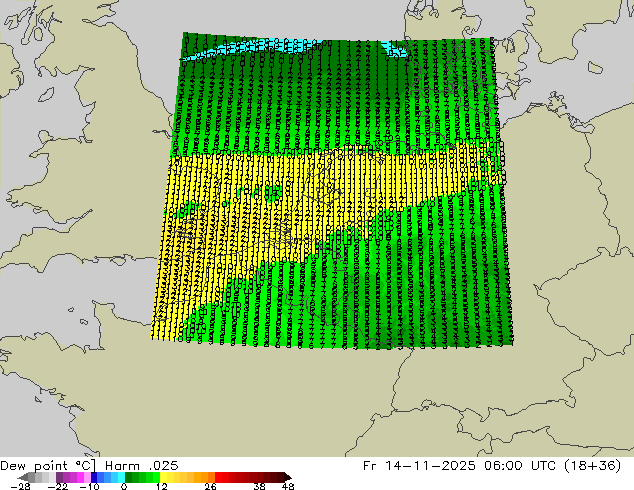This screenshot has width=634, height=490.
Task: Click the '48' legend label
Action: [x=288, y=487]
